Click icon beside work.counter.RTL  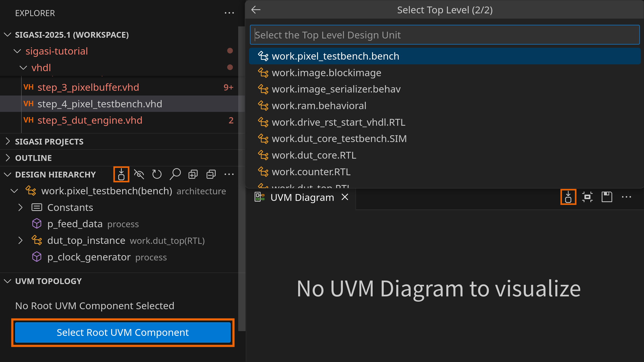pyautogui.click(x=263, y=172)
